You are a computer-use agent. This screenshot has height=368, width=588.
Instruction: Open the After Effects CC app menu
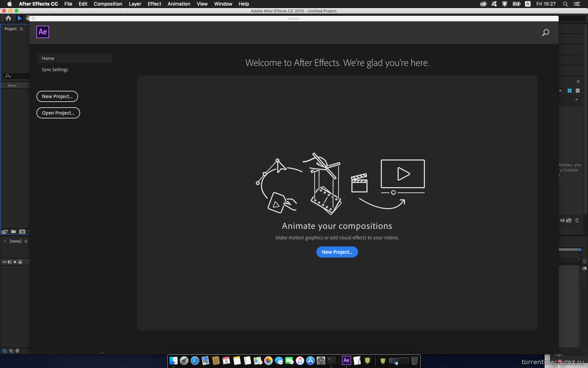tap(38, 4)
